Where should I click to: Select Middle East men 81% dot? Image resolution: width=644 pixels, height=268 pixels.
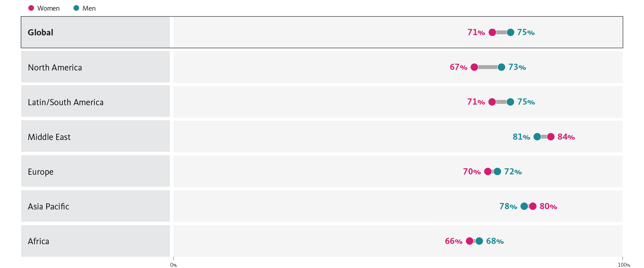tap(537, 137)
